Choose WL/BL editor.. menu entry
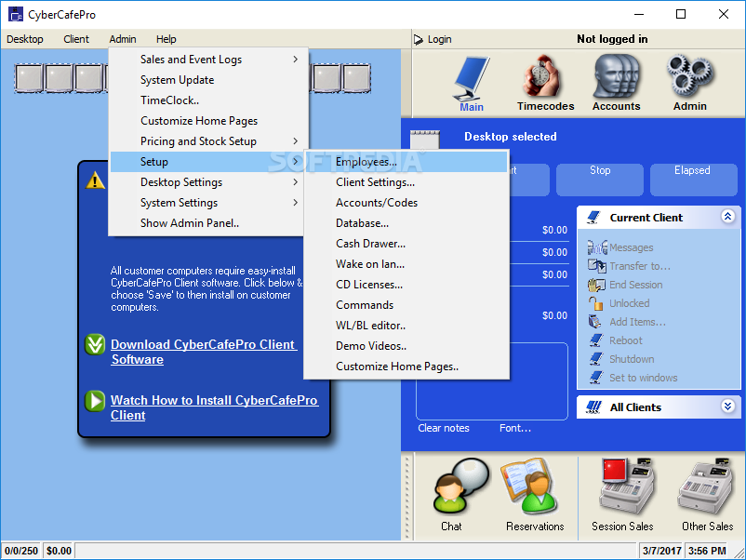This screenshot has height=560, width=746. point(406,326)
